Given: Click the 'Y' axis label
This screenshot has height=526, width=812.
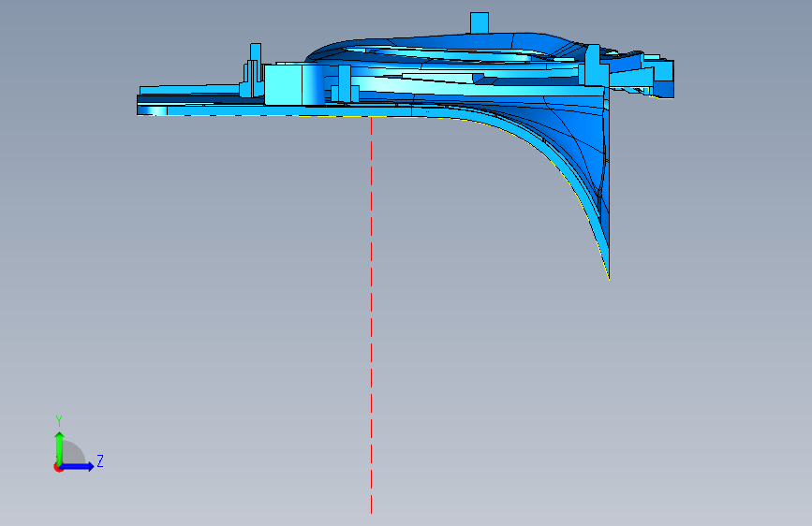Looking at the screenshot, I should click(59, 421).
